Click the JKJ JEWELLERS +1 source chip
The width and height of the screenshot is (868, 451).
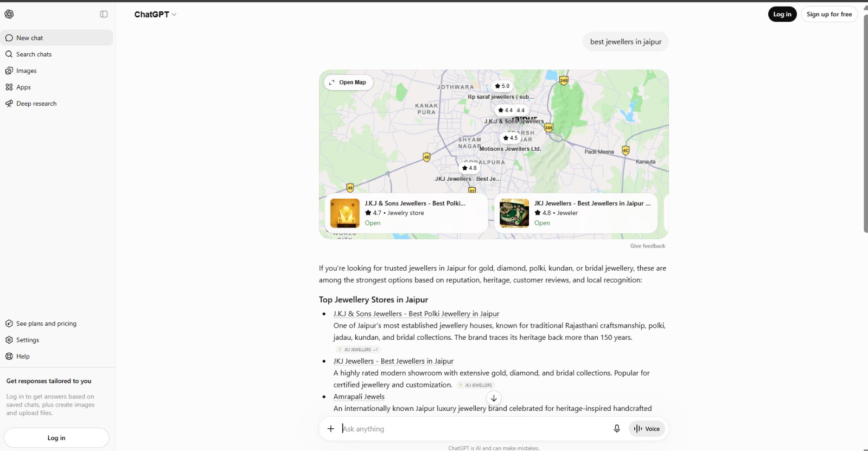[x=358, y=350]
